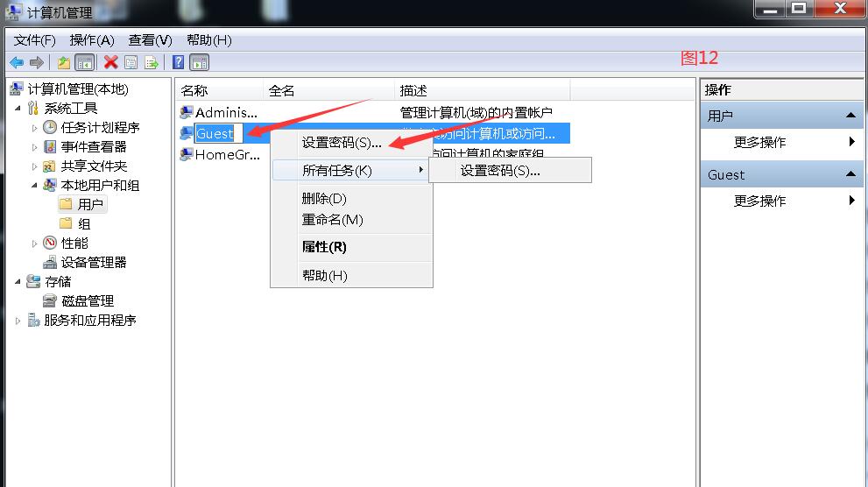Click the Properties icon in toolbar
The width and height of the screenshot is (868, 487).
(x=131, y=62)
